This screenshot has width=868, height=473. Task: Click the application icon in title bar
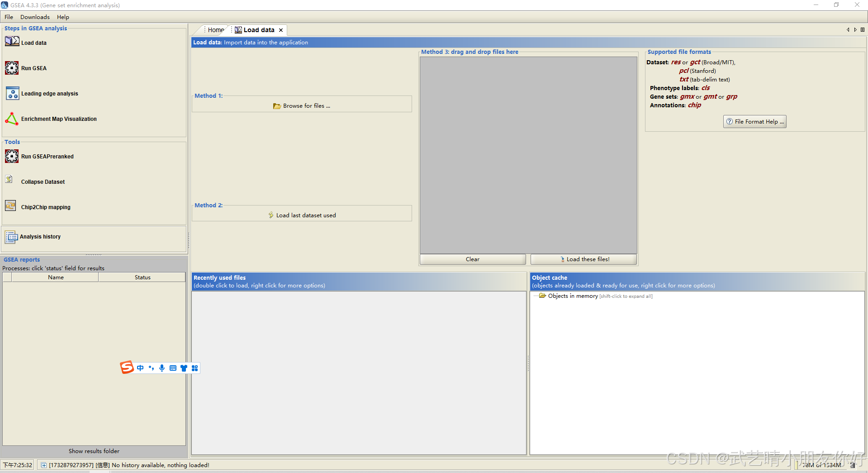pyautogui.click(x=5, y=5)
